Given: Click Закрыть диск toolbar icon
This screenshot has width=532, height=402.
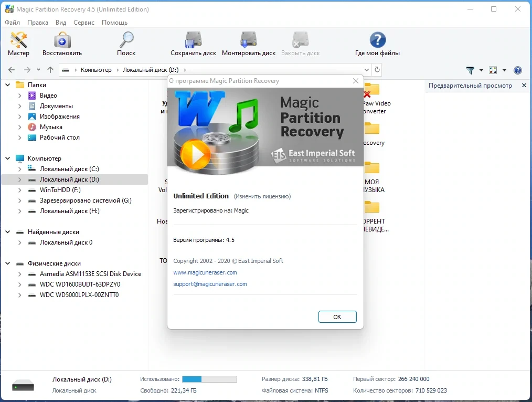Looking at the screenshot, I should point(300,44).
